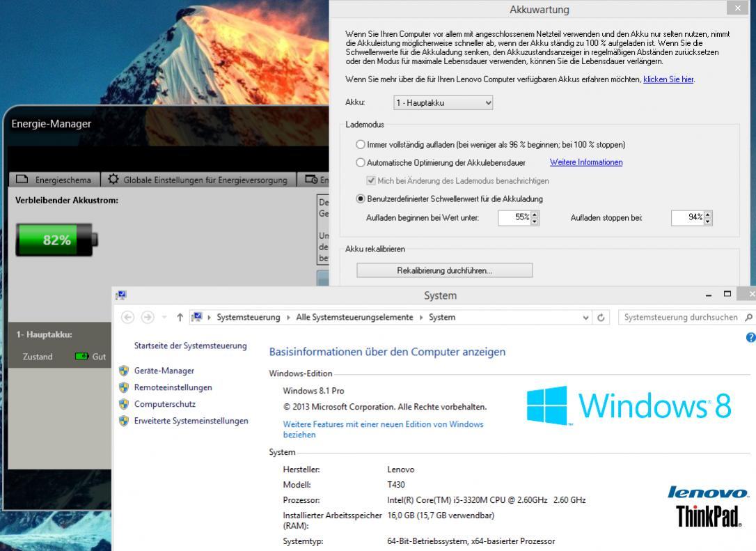Screen dimensions: 756x551
Task: Open 'Weitere Features mit einer neuen Edition' link
Action: click(x=383, y=429)
